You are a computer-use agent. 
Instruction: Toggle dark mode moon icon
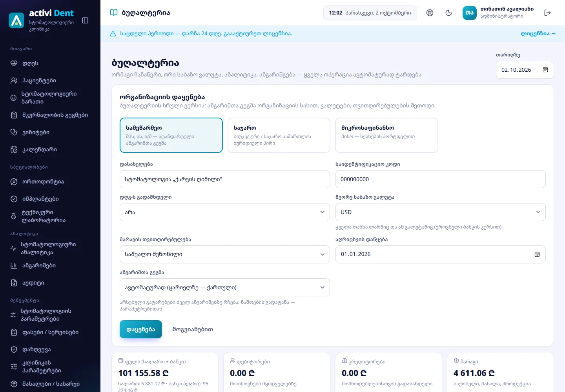pyautogui.click(x=448, y=13)
